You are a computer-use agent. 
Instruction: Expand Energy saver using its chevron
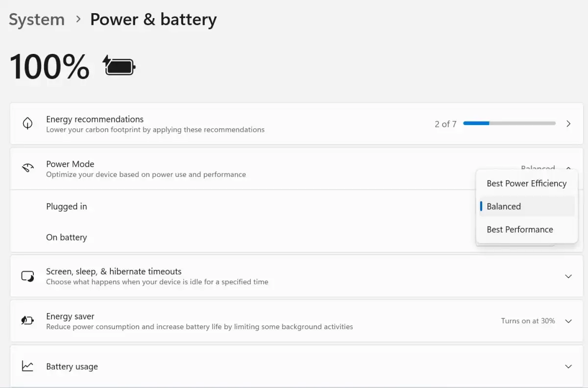pyautogui.click(x=568, y=321)
